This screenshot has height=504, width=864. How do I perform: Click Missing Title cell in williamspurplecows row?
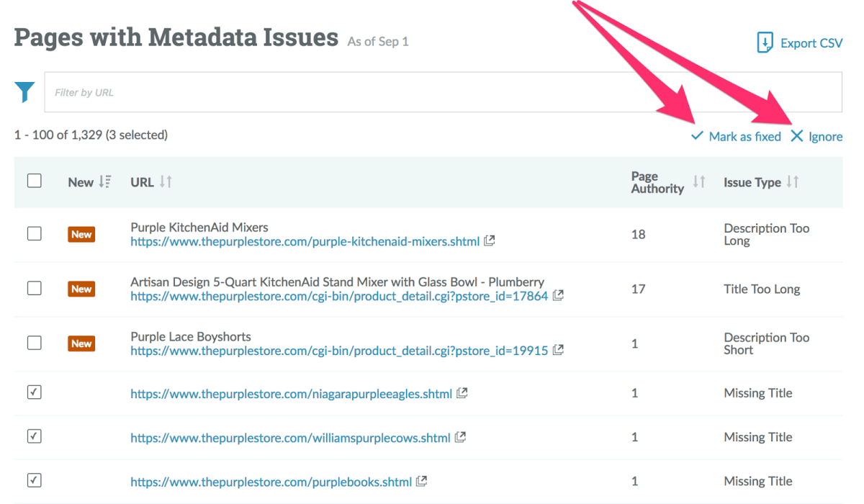tap(758, 437)
